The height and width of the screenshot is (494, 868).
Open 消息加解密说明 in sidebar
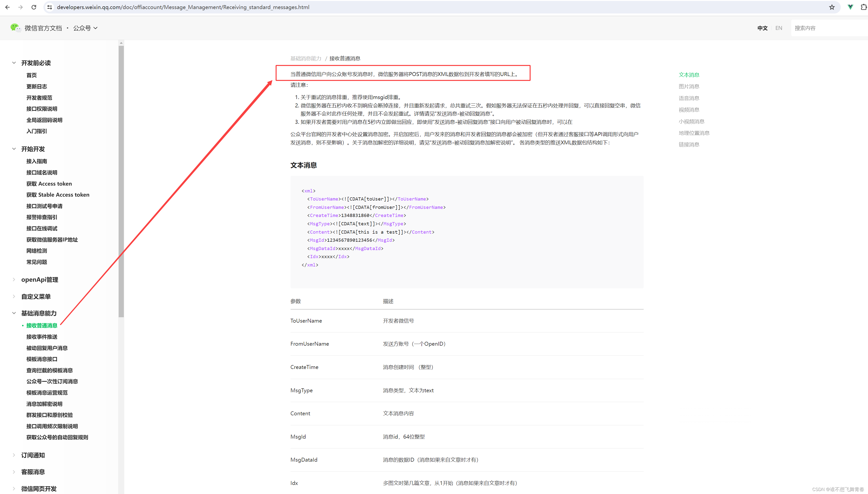tap(44, 404)
